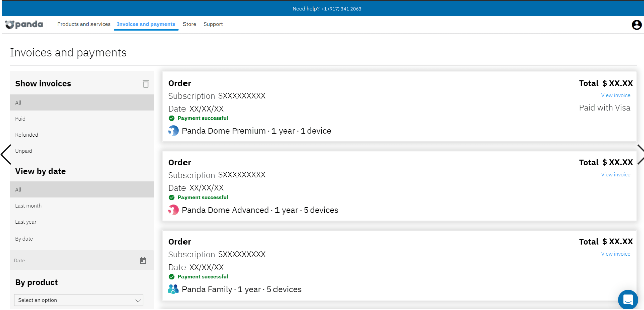644x310 pixels.
Task: Filter by Last year
Action: tap(81, 222)
